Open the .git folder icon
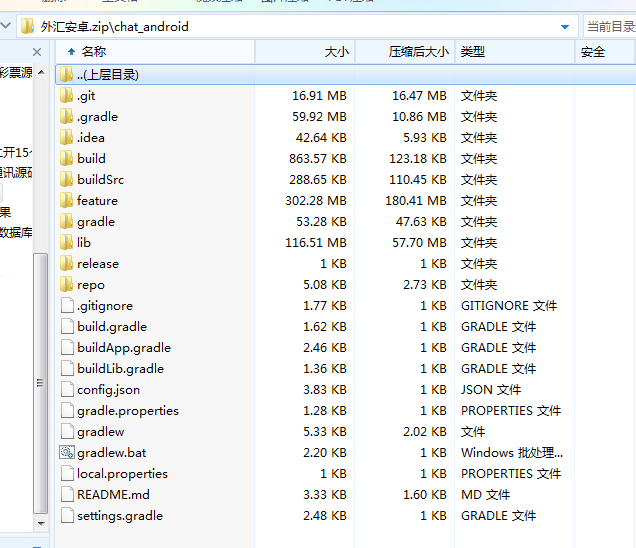Screen dimensions: 636x548 (x=67, y=96)
